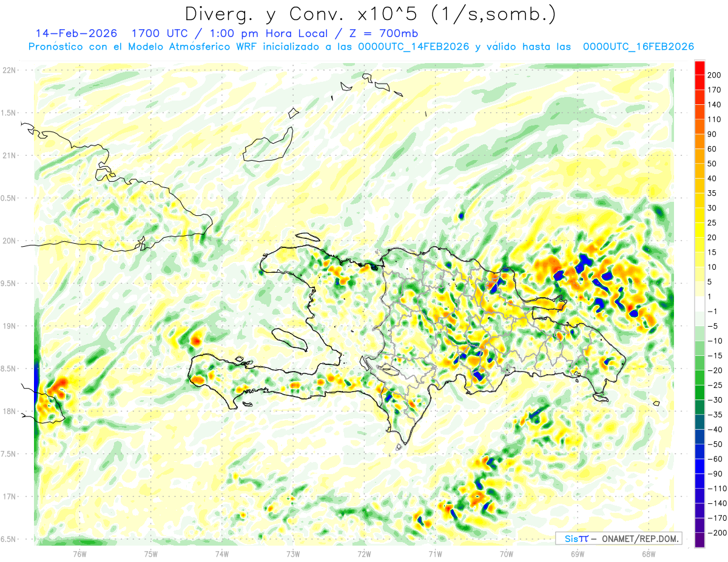Click the positive '170' color scale label
The width and height of the screenshot is (728, 562).
coord(715,90)
